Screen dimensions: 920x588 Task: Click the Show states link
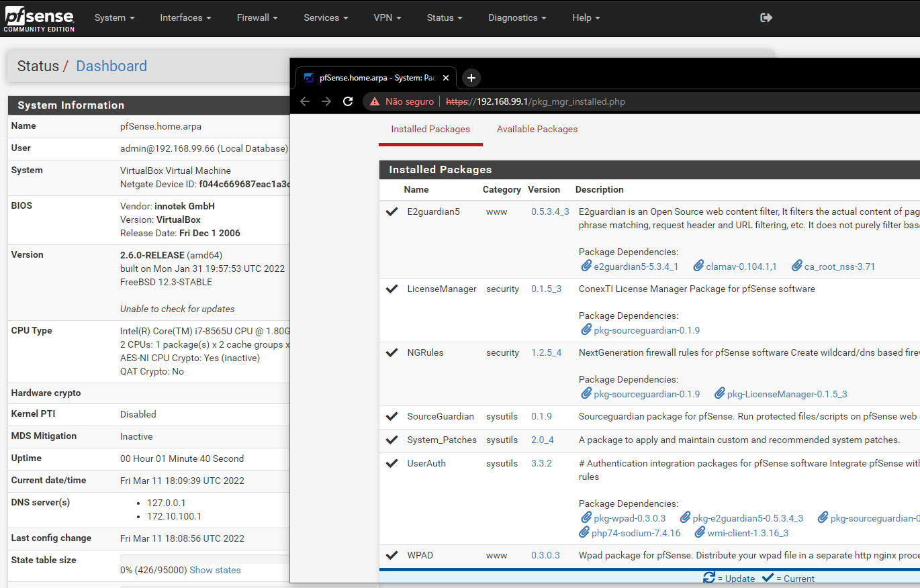215,570
